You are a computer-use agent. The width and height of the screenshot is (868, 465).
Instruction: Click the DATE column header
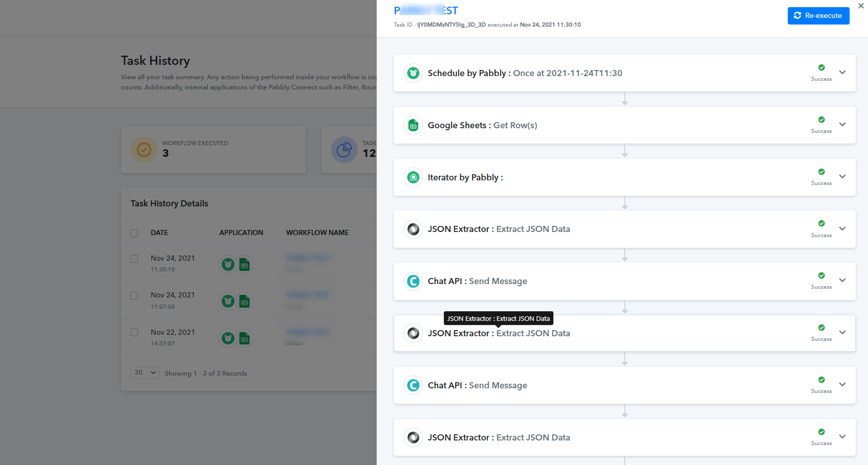coord(159,232)
